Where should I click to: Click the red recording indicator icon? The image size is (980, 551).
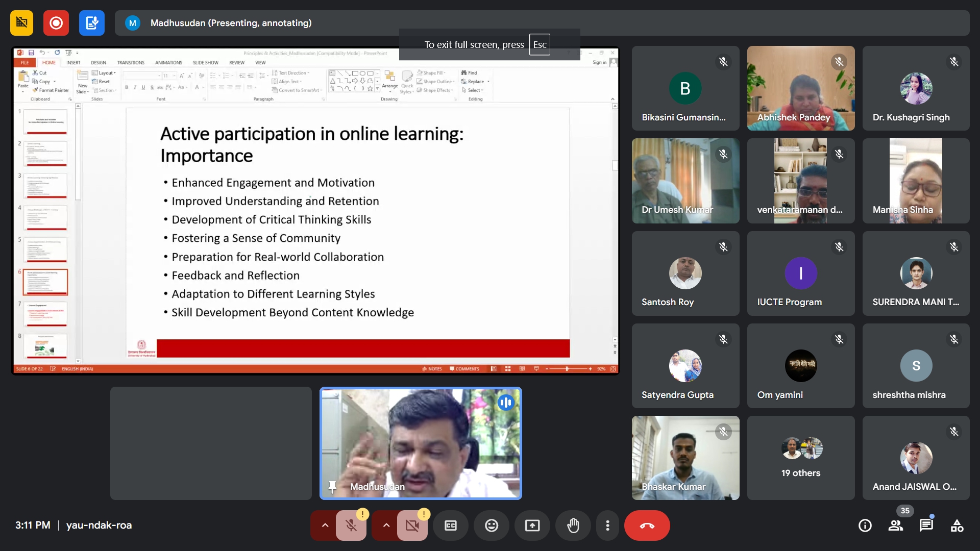pyautogui.click(x=56, y=23)
